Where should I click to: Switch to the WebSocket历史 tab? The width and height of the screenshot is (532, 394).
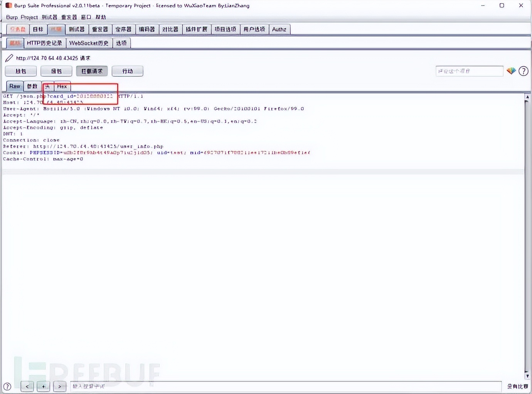pyautogui.click(x=89, y=43)
